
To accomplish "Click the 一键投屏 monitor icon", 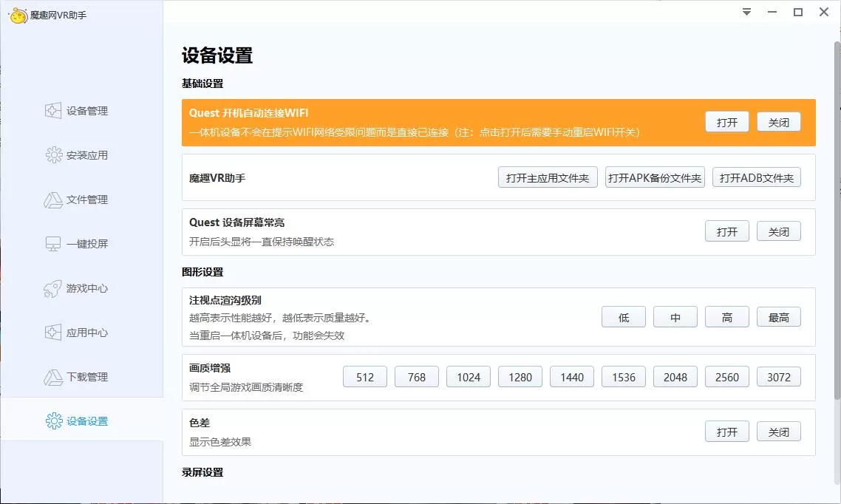I will coord(53,244).
